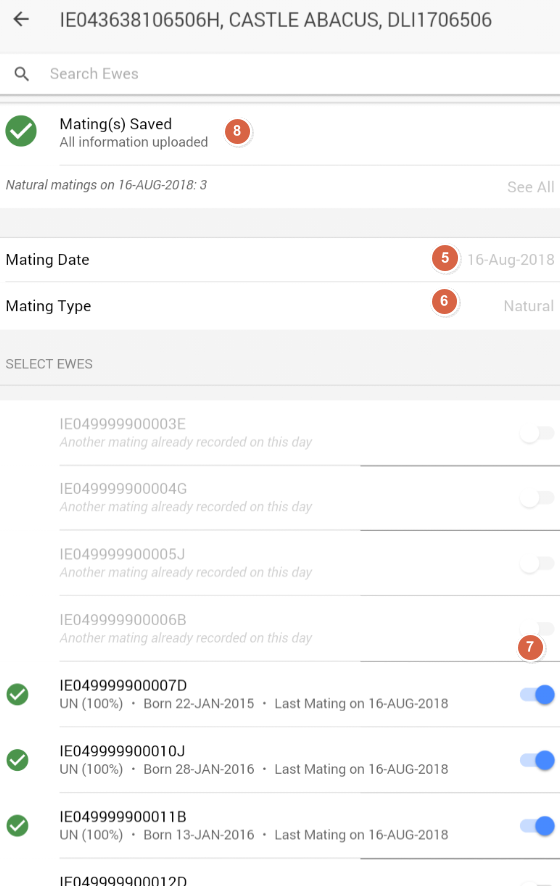Click the red badge numbered 6

444,301
